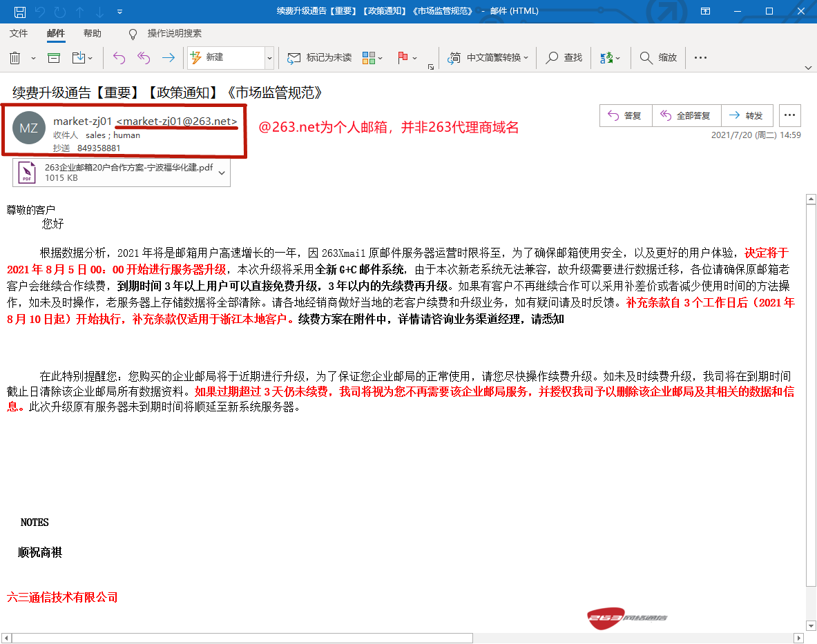This screenshot has height=644, width=817.
Task: Click the Archive icon in the toolbar
Action: click(54, 58)
